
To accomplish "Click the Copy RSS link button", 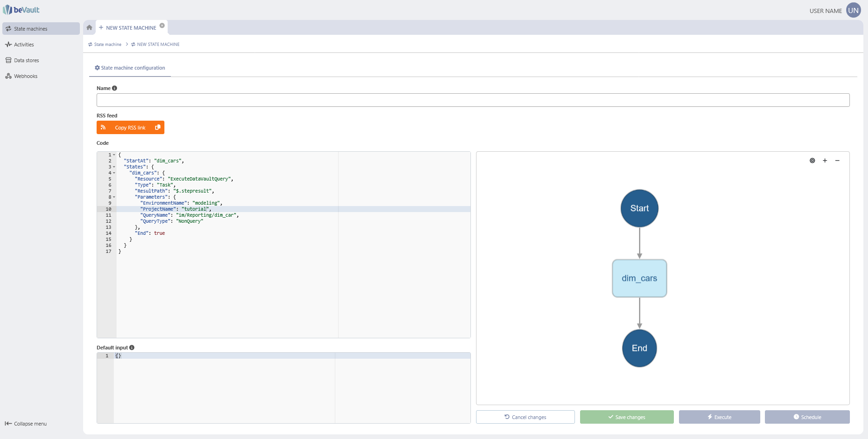I will 131,128.
